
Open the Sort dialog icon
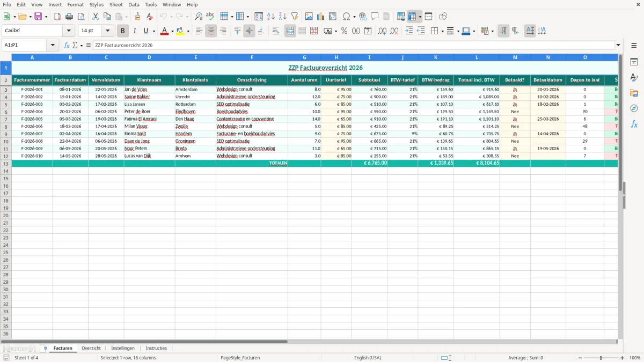pos(259,17)
